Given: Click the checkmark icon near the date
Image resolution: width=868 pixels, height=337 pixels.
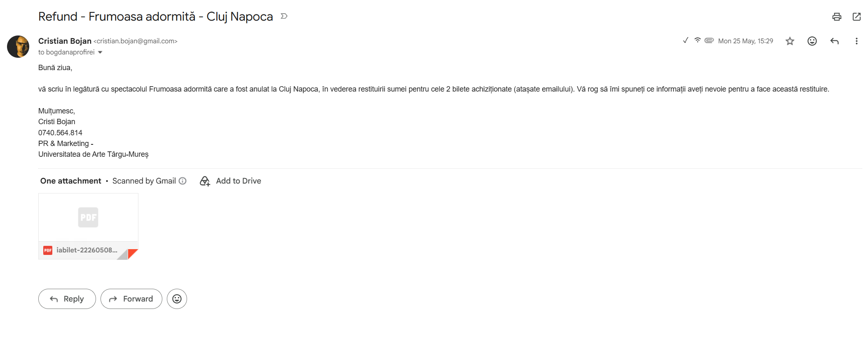Looking at the screenshot, I should click(685, 40).
